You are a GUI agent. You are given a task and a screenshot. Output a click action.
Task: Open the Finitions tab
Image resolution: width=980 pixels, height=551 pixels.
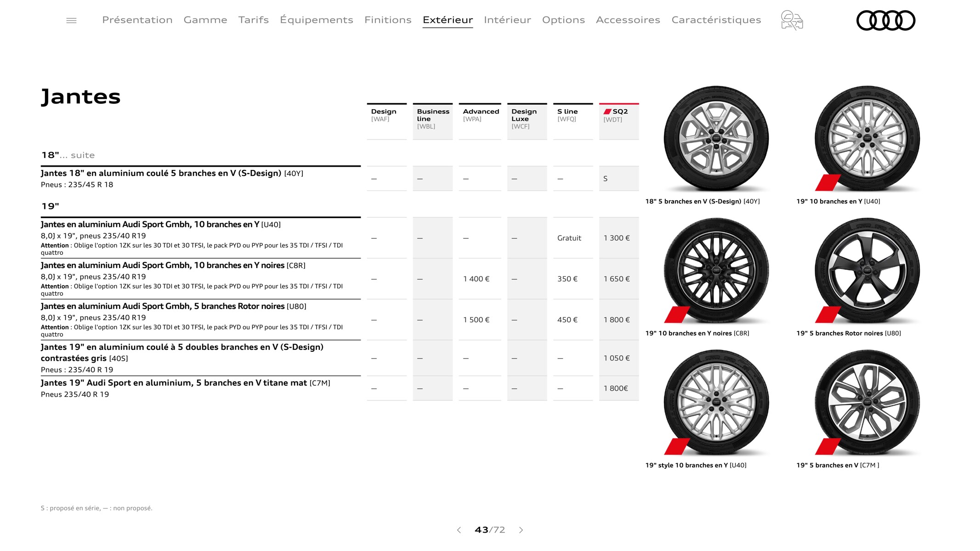tap(388, 20)
